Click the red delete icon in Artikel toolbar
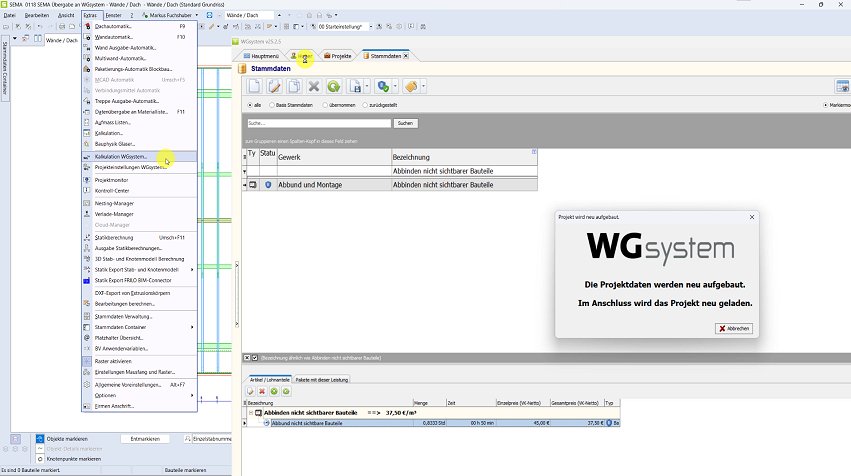 tap(262, 390)
